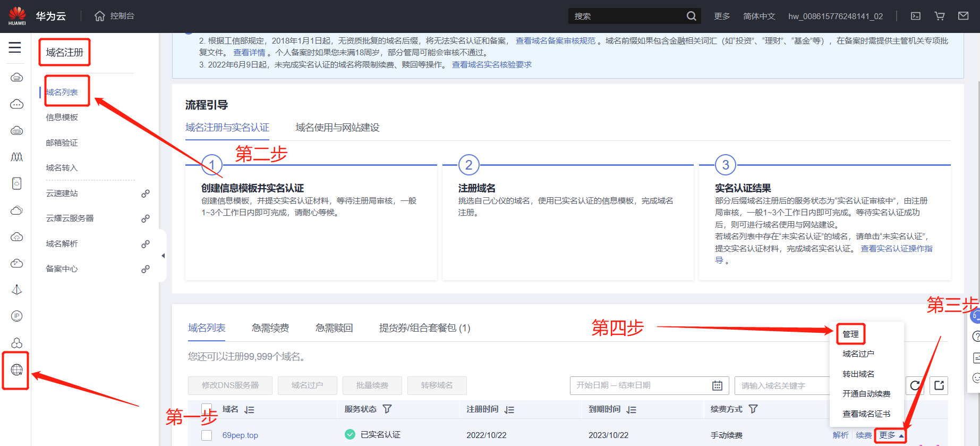The height and width of the screenshot is (446, 980).
Task: Open the mail messages icon
Action: [963, 16]
